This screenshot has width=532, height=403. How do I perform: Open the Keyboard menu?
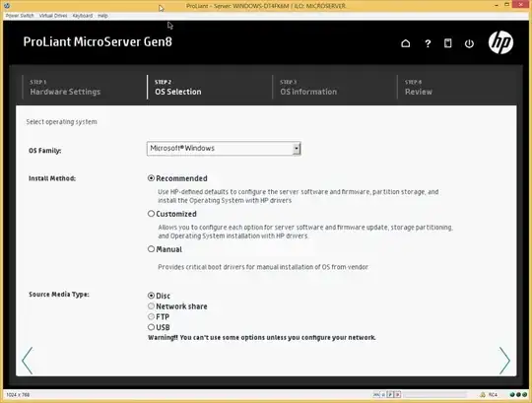click(x=83, y=16)
